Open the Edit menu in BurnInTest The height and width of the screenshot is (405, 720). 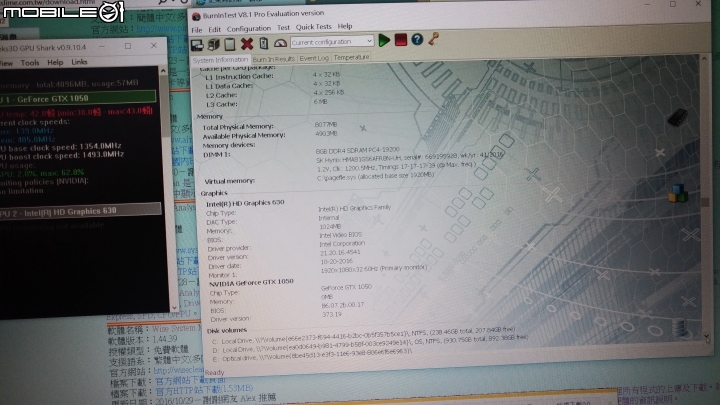[x=214, y=29]
